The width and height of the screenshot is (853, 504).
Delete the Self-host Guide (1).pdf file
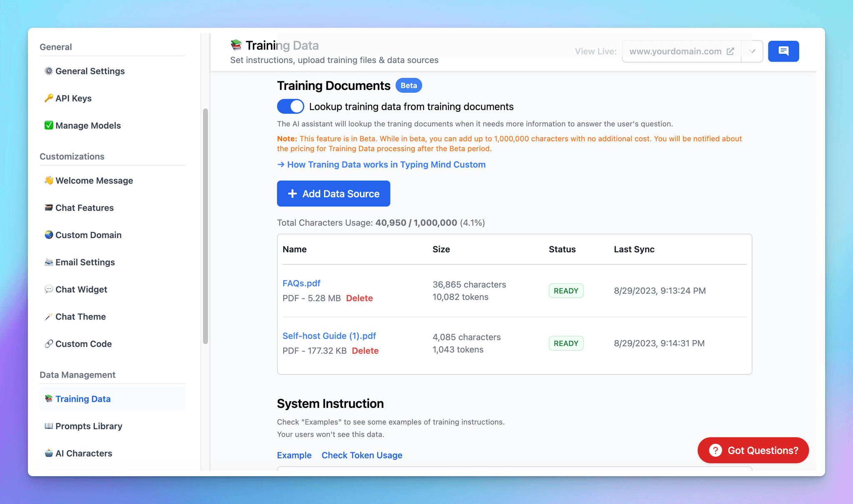pos(365,350)
